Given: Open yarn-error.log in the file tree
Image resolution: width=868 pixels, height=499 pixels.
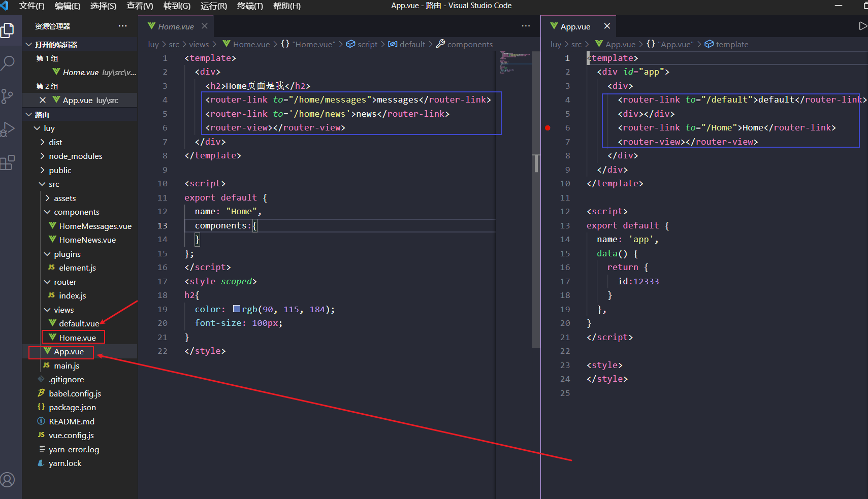Looking at the screenshot, I should click(74, 449).
